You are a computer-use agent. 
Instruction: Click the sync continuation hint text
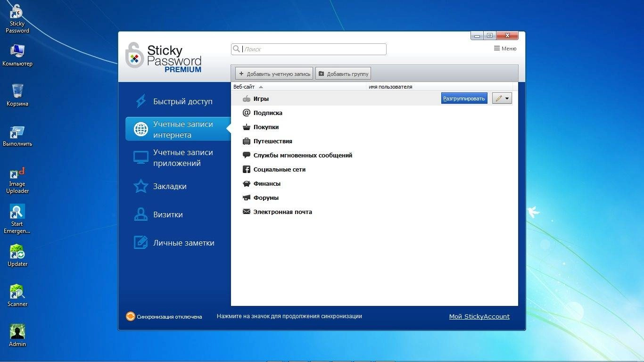pyautogui.click(x=289, y=316)
